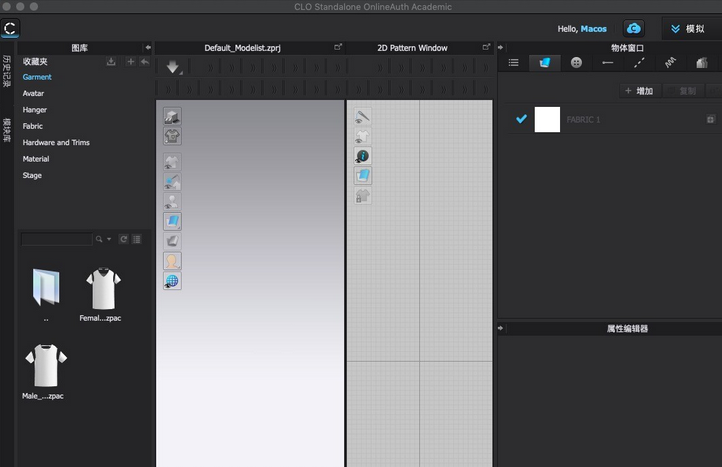The height and width of the screenshot is (467, 722).
Task: Open the button tab icon in object window
Action: (576, 62)
